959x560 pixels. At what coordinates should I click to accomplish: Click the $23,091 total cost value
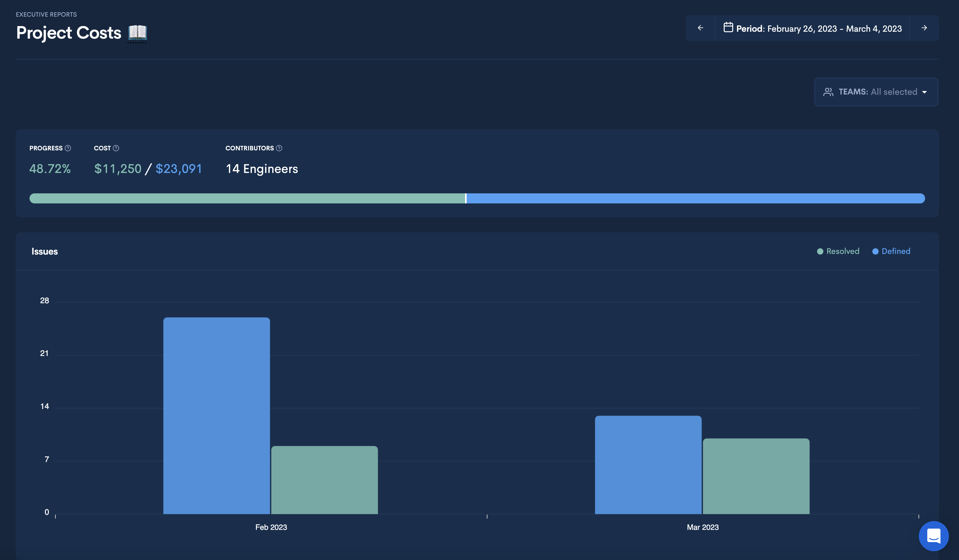178,169
